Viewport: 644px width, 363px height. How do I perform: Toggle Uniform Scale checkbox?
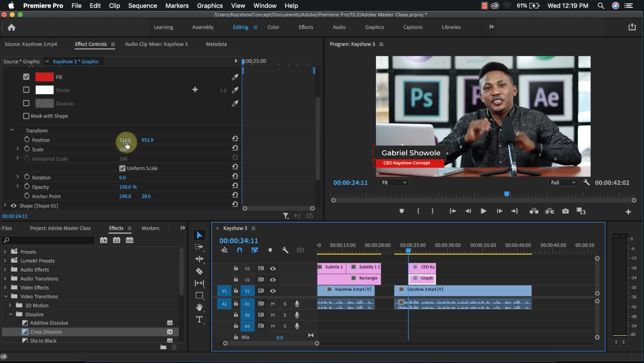click(x=122, y=168)
